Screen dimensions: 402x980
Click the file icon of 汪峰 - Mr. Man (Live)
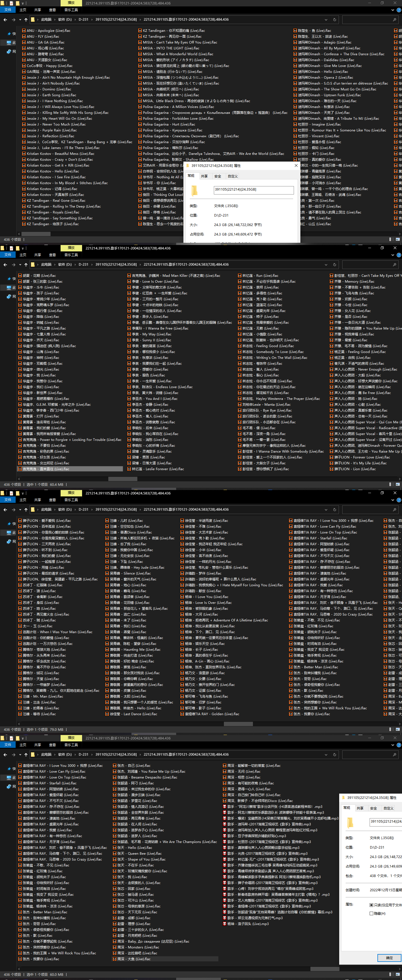(20, 696)
